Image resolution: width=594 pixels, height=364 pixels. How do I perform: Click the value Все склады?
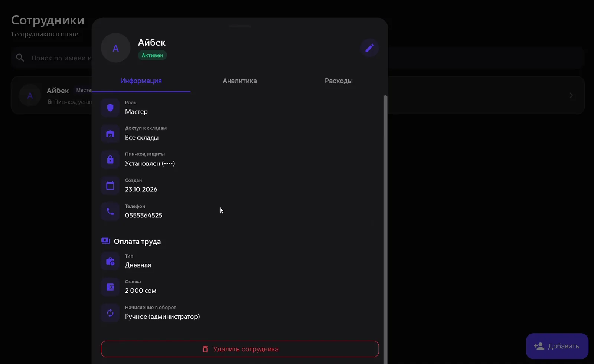[x=142, y=137]
